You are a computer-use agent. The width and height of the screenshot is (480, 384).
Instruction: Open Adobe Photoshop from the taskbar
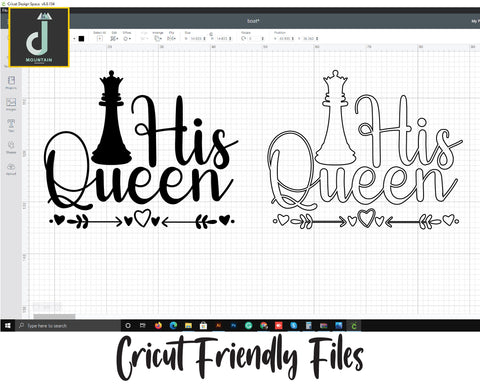point(234,326)
